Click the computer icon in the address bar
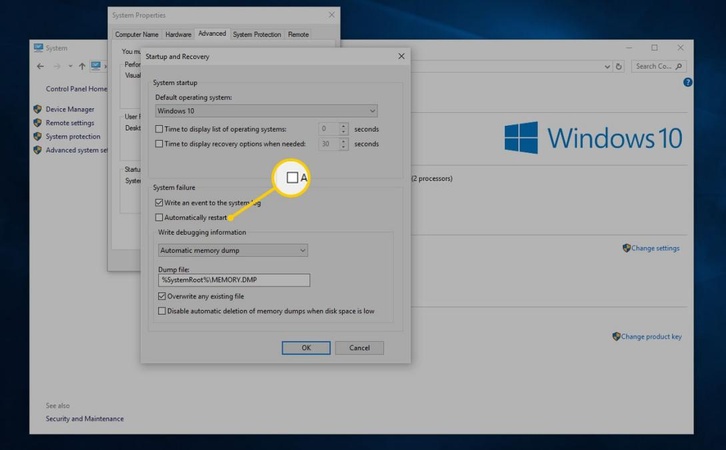Viewport: 726px width, 450px height. tap(96, 66)
